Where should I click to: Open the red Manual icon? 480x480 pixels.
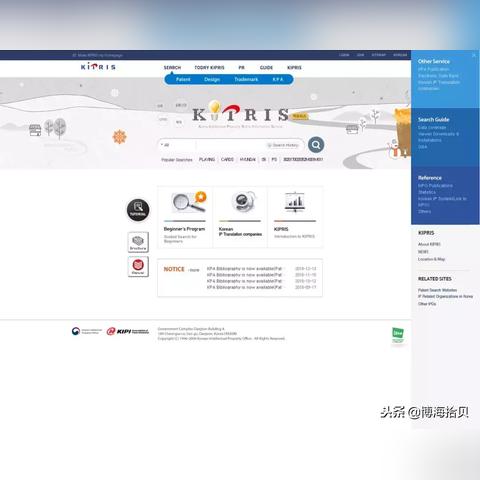(x=138, y=267)
